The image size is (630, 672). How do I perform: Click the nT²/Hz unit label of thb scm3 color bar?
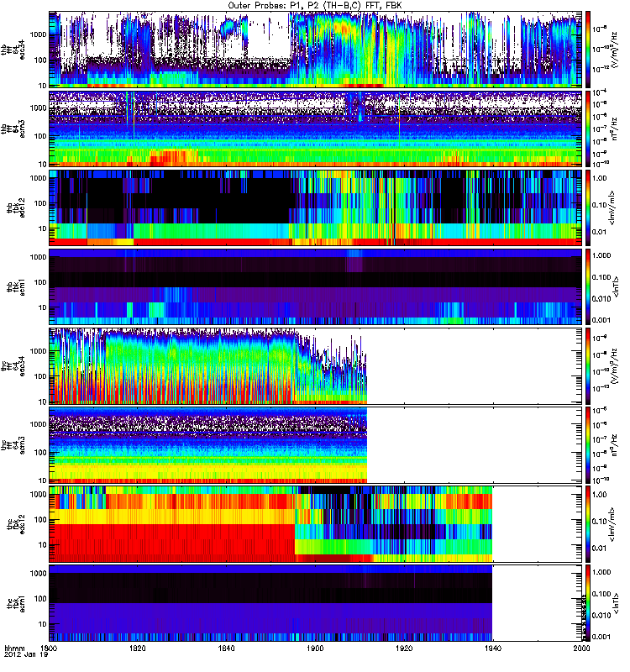click(x=614, y=129)
